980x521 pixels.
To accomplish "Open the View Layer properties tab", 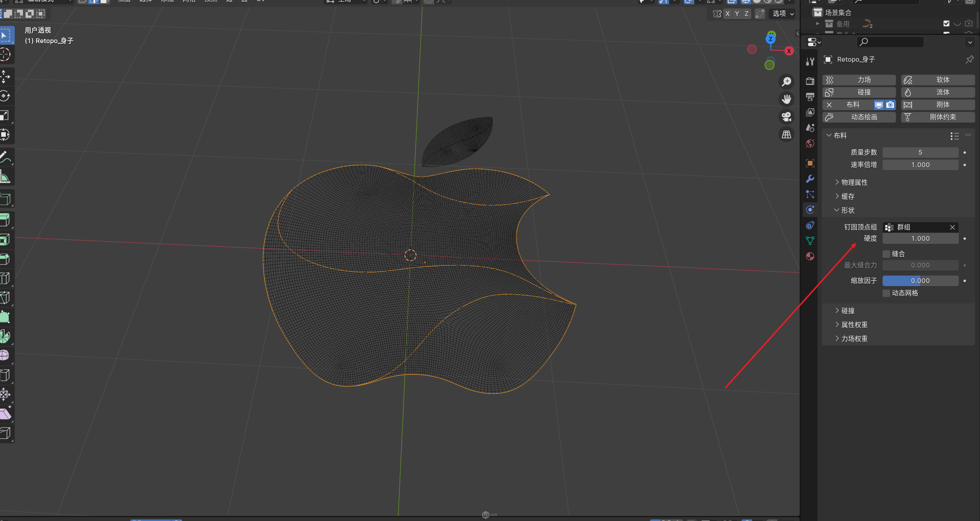I will [810, 112].
